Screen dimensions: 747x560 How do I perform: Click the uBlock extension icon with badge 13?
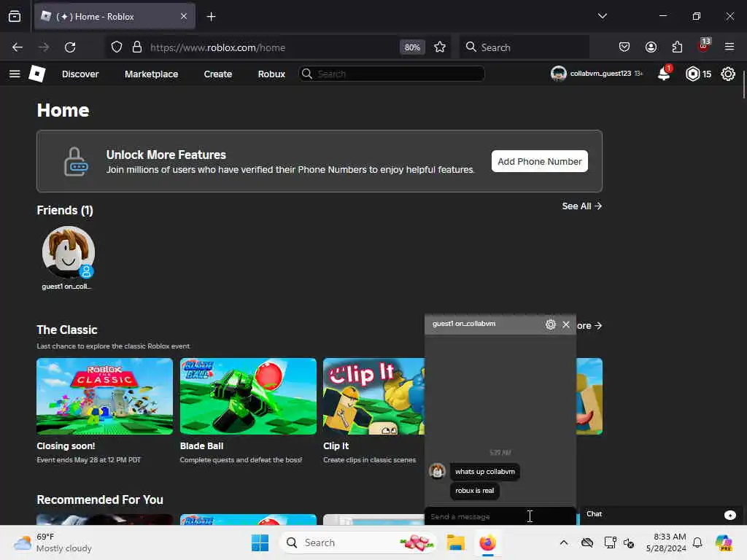(703, 46)
